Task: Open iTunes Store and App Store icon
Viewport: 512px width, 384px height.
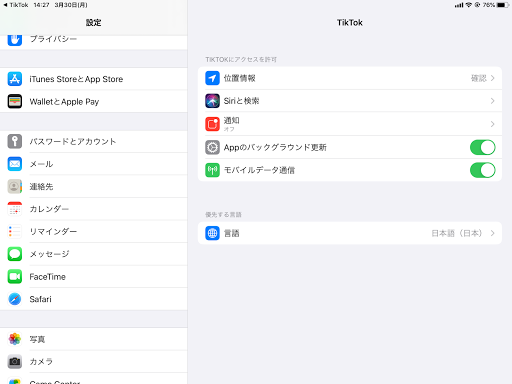Action: (x=15, y=79)
